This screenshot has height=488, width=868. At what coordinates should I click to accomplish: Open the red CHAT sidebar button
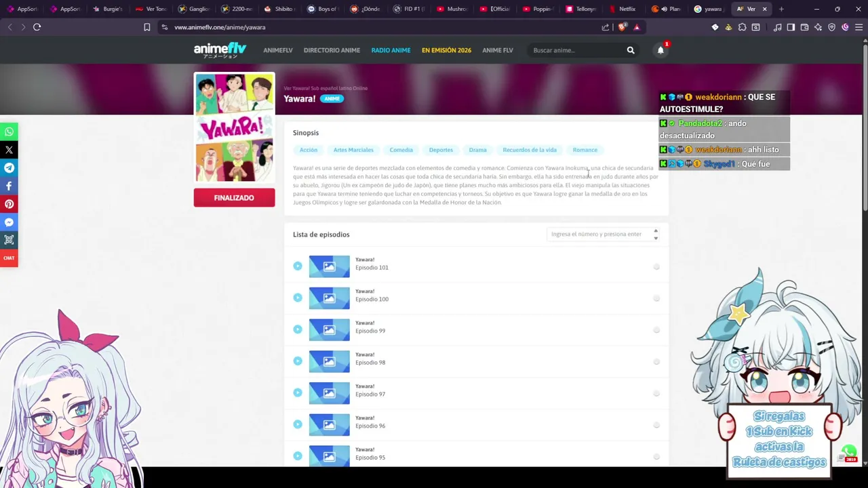coord(9,258)
